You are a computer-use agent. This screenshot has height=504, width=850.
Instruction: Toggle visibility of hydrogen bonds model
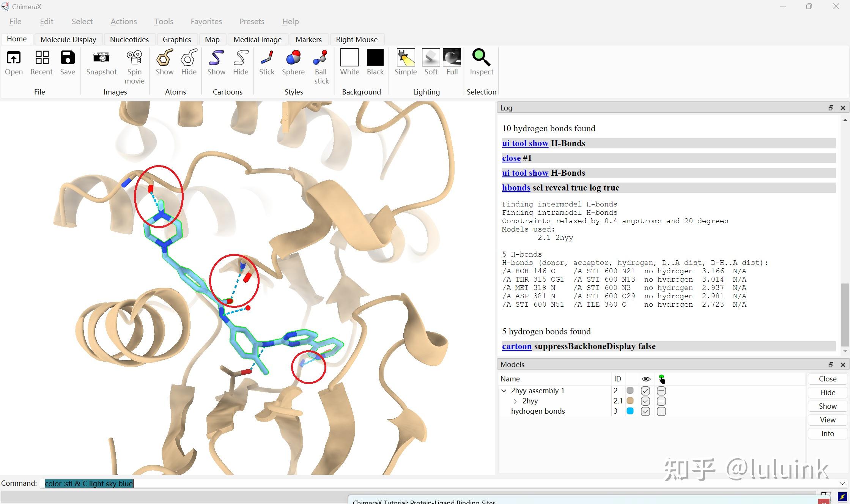click(645, 411)
